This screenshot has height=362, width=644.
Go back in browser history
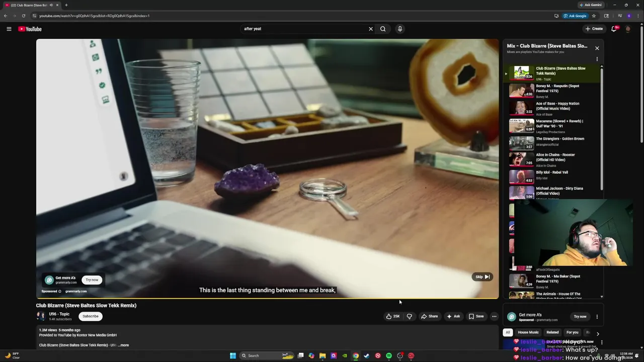[x=6, y=16]
